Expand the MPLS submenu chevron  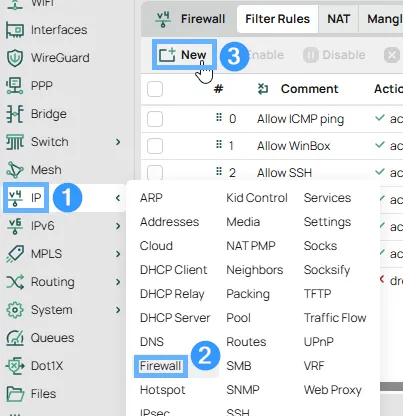pos(118,254)
